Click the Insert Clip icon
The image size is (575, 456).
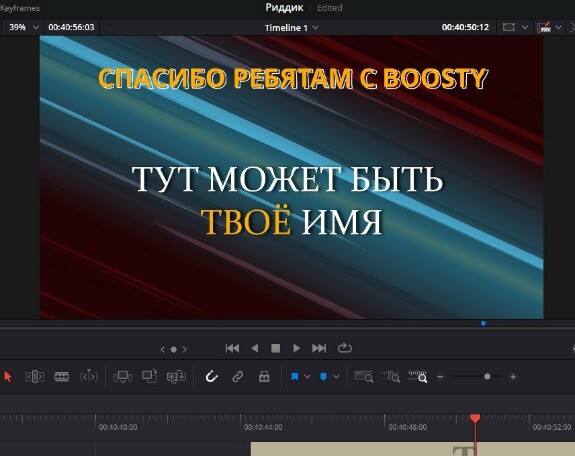pyautogui.click(x=123, y=377)
